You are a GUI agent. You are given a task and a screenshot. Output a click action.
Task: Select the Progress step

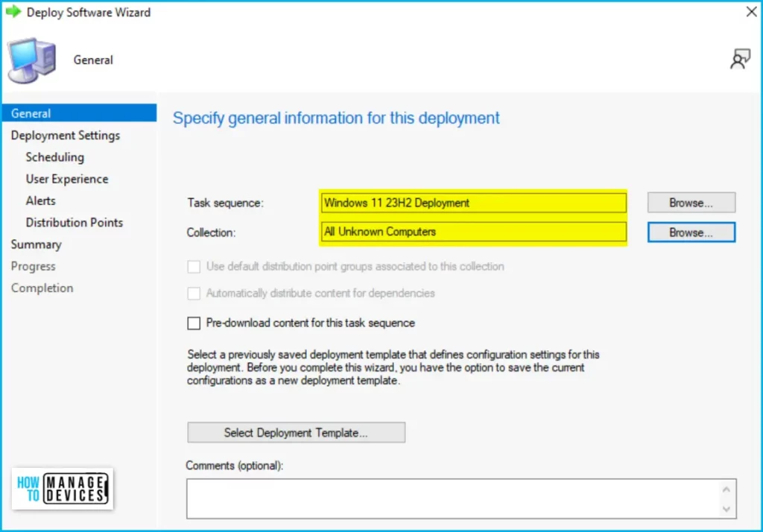33,266
